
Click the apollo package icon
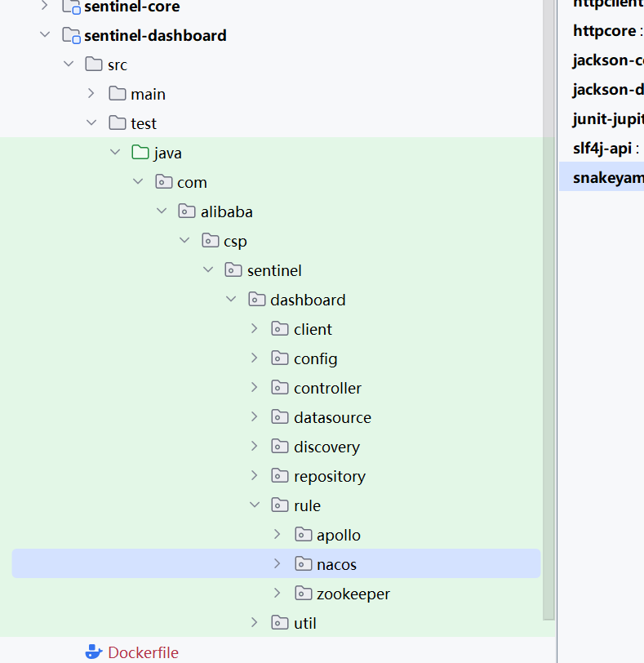click(303, 535)
